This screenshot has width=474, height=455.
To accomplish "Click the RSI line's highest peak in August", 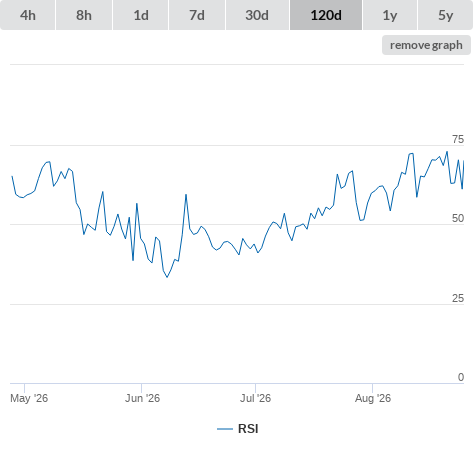I will (x=447, y=152).
